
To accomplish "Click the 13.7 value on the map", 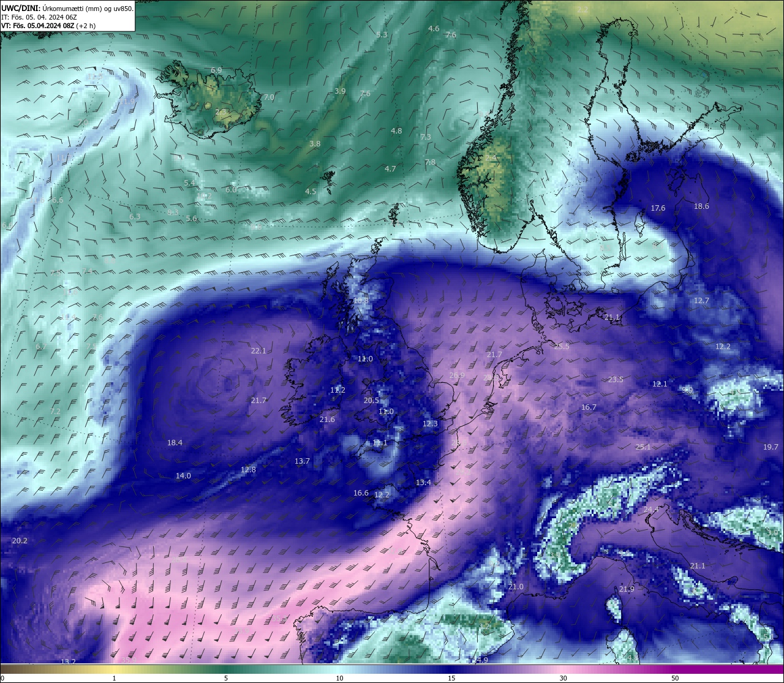I will (x=302, y=461).
